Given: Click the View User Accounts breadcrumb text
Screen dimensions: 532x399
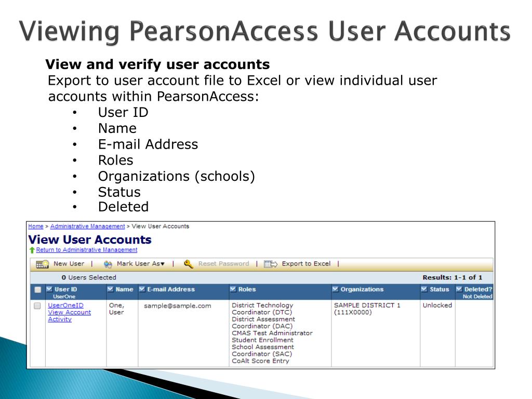Looking at the screenshot, I should pos(160,227).
